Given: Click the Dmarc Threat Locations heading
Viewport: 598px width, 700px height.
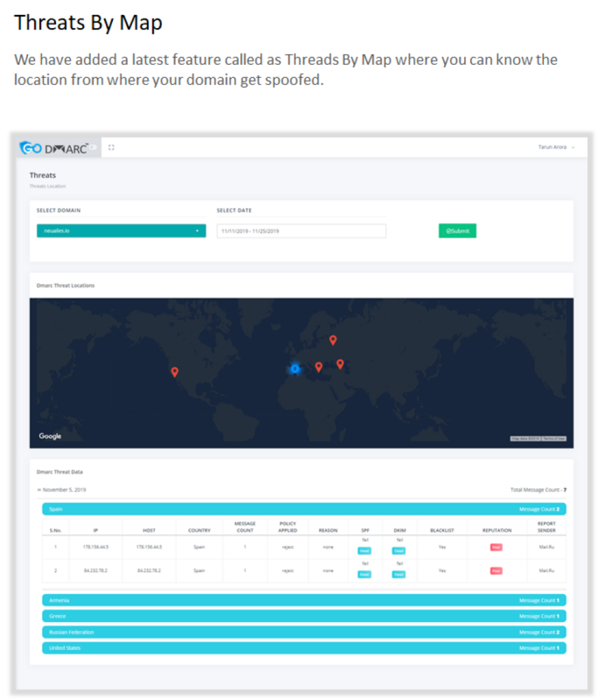Looking at the screenshot, I should [x=66, y=285].
